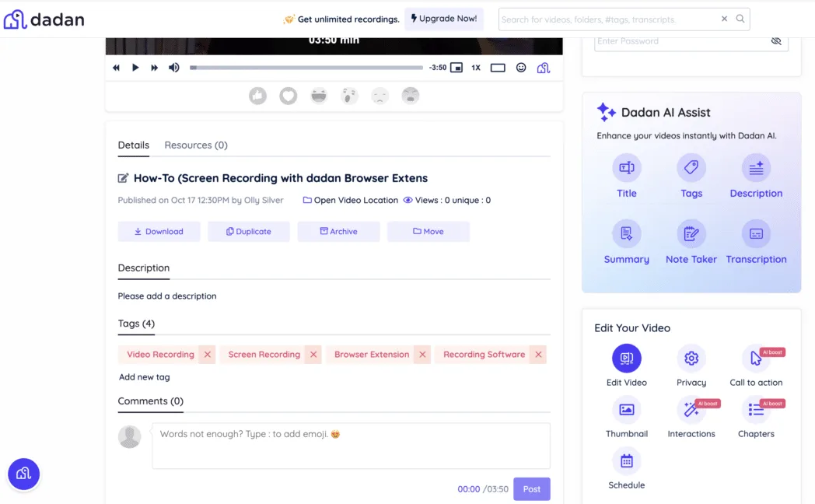The image size is (815, 504).
Task: Open the emoji picker in player controls
Action: (521, 68)
